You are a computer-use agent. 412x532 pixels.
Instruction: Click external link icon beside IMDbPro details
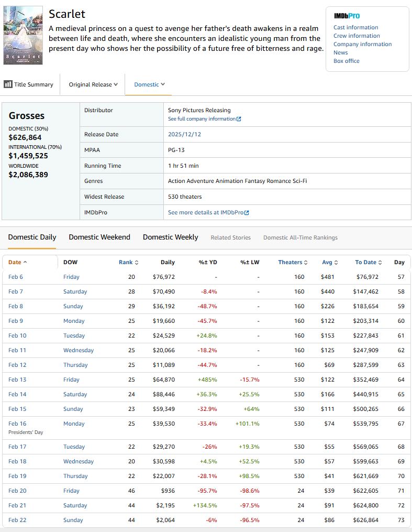(x=247, y=213)
